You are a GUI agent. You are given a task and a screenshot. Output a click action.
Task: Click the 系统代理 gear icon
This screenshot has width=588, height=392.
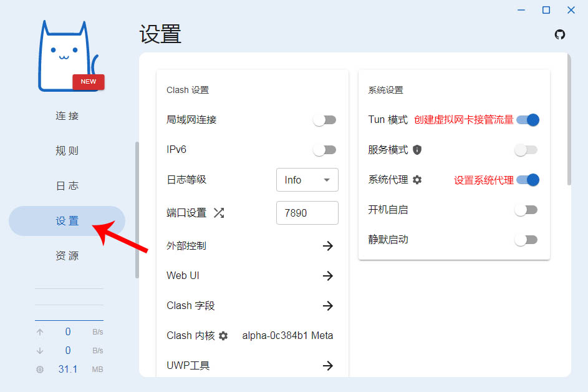[x=417, y=180]
